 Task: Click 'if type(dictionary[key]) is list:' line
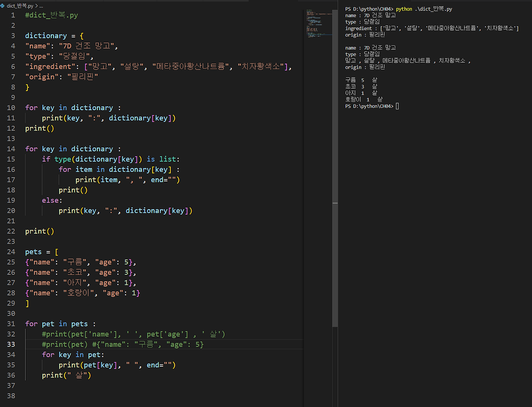(111, 159)
